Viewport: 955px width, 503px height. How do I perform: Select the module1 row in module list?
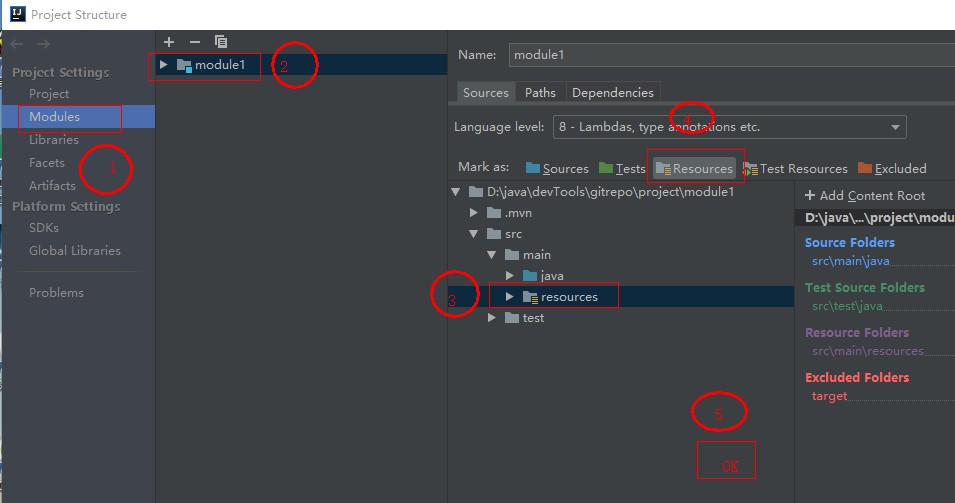[301, 65]
